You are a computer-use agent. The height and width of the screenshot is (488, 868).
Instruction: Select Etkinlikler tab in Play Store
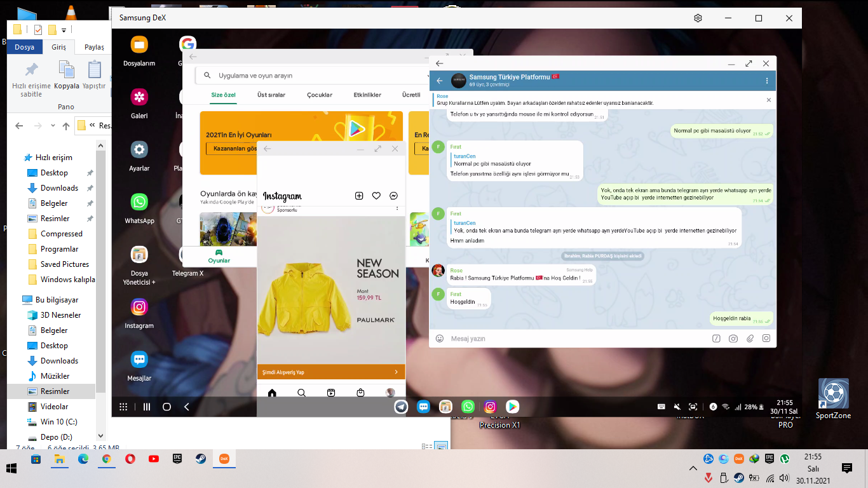367,95
